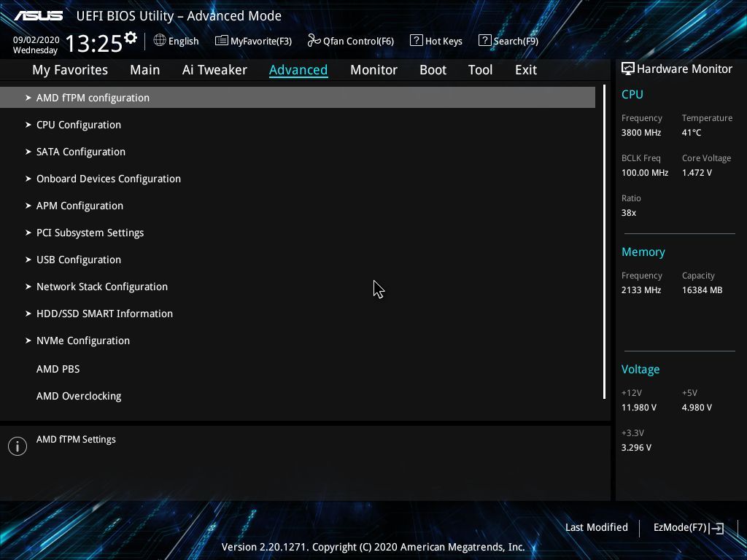Select NVMe Configuration entry

click(x=83, y=341)
